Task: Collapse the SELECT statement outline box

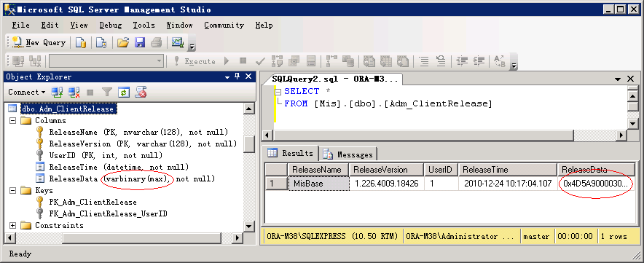Action: point(278,92)
